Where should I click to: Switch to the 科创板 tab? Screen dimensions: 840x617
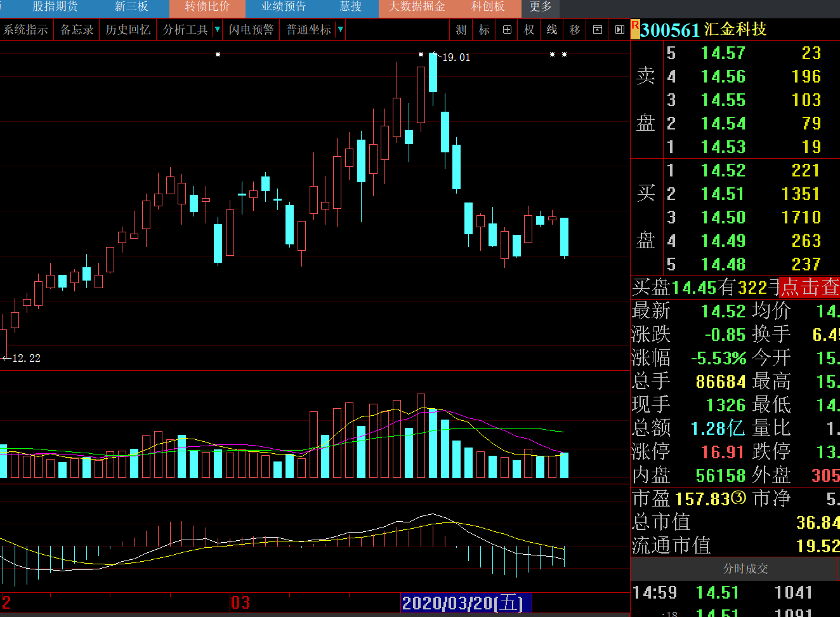pos(488,7)
